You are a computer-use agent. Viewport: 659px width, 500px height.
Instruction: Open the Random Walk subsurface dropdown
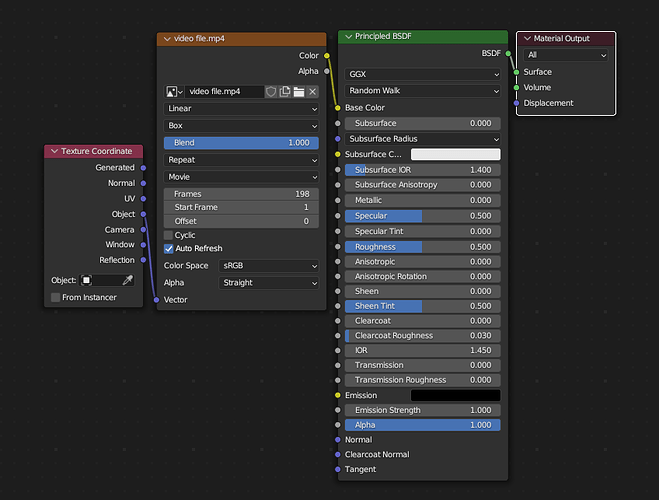[x=423, y=91]
